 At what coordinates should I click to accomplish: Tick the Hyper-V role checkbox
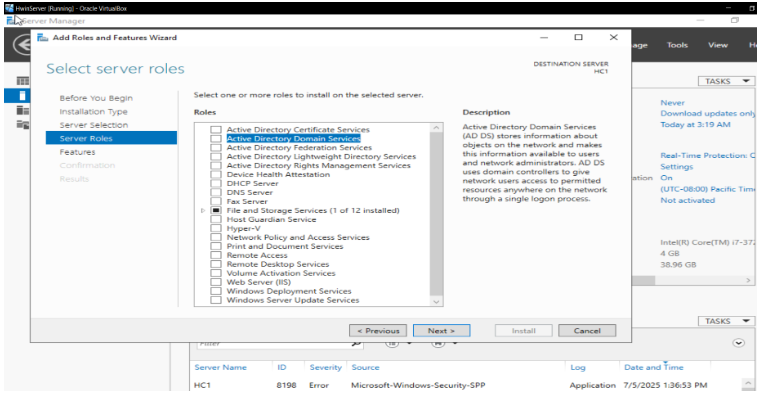(216, 229)
